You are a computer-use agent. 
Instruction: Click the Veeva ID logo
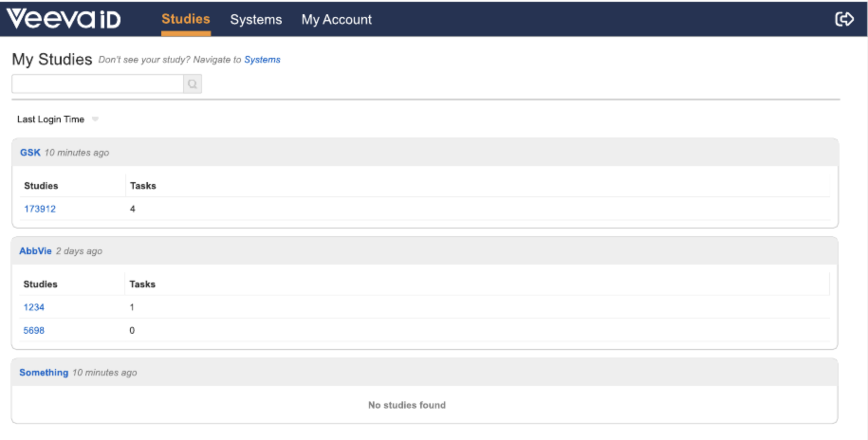(64, 19)
